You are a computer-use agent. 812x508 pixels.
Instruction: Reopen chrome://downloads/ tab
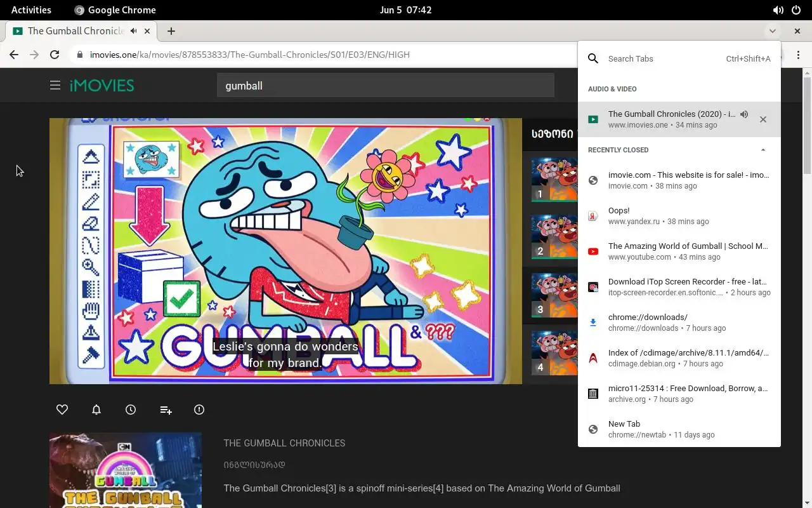(x=679, y=323)
